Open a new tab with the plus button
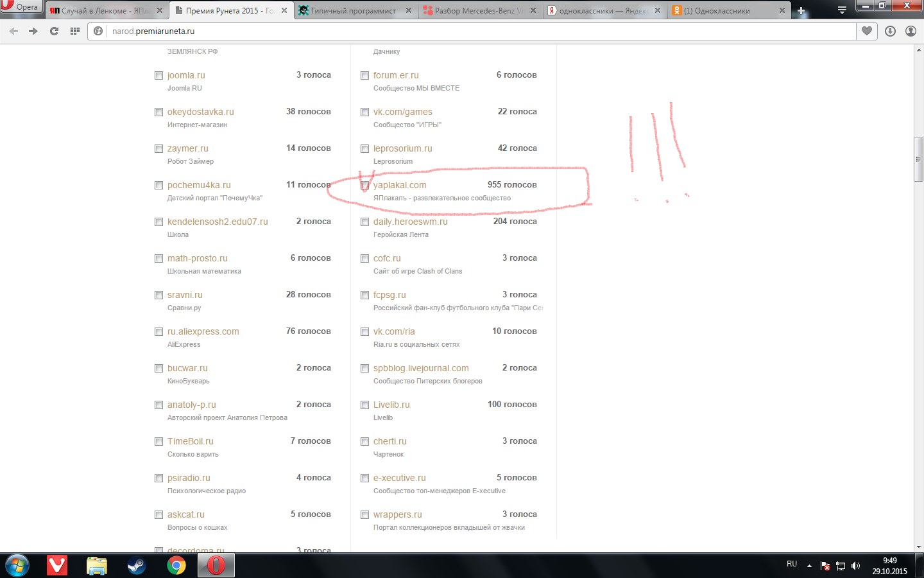Viewport: 924px width, 578px height. tap(801, 11)
